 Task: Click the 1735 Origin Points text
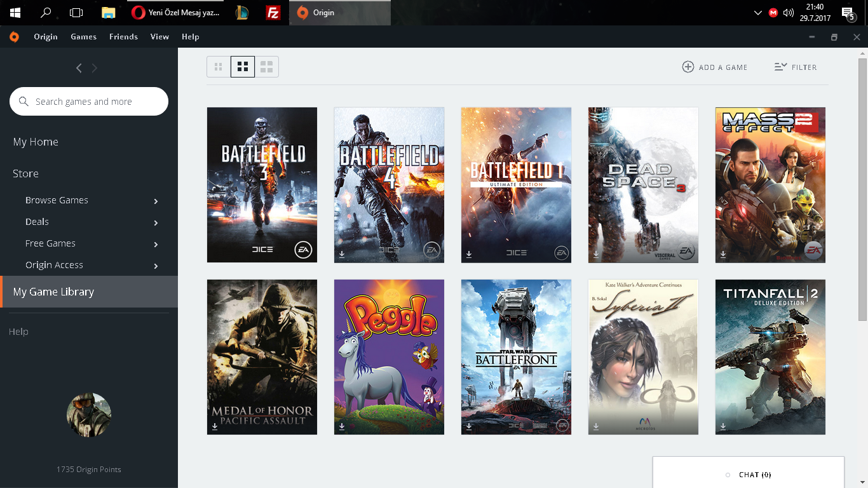[89, 470]
